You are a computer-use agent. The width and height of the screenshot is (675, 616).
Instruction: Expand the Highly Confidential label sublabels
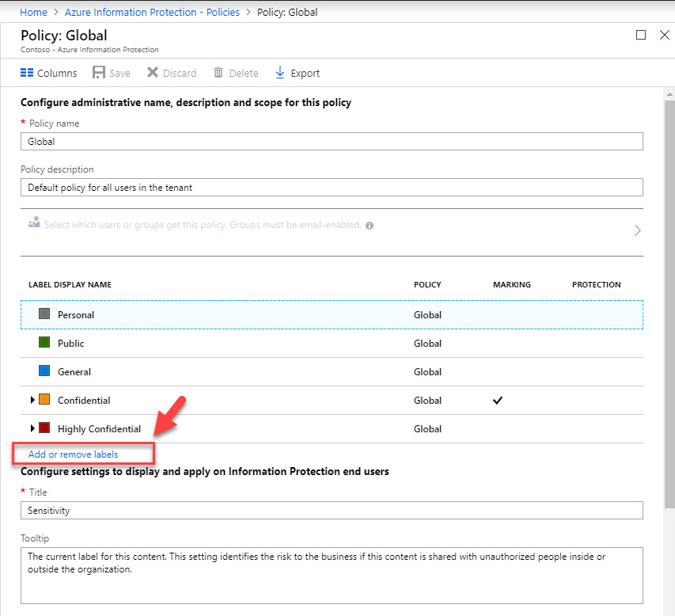[x=32, y=428]
